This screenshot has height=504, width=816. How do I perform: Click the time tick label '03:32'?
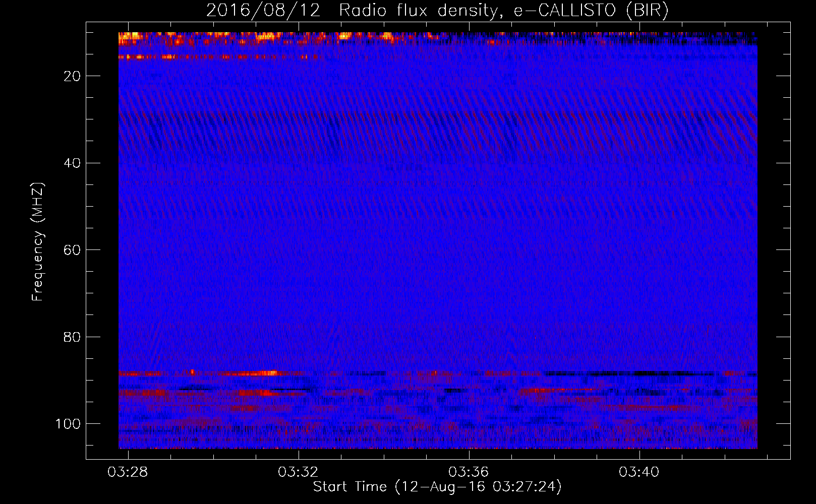[299, 472]
